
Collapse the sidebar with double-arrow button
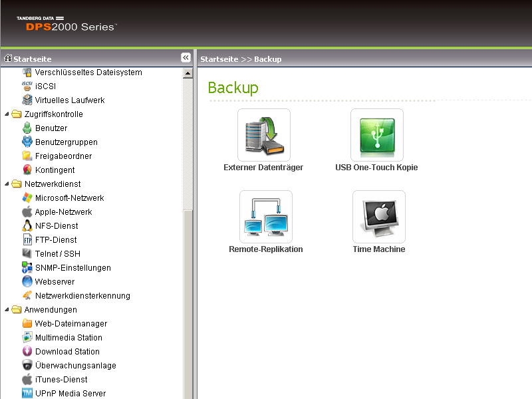pyautogui.click(x=186, y=58)
